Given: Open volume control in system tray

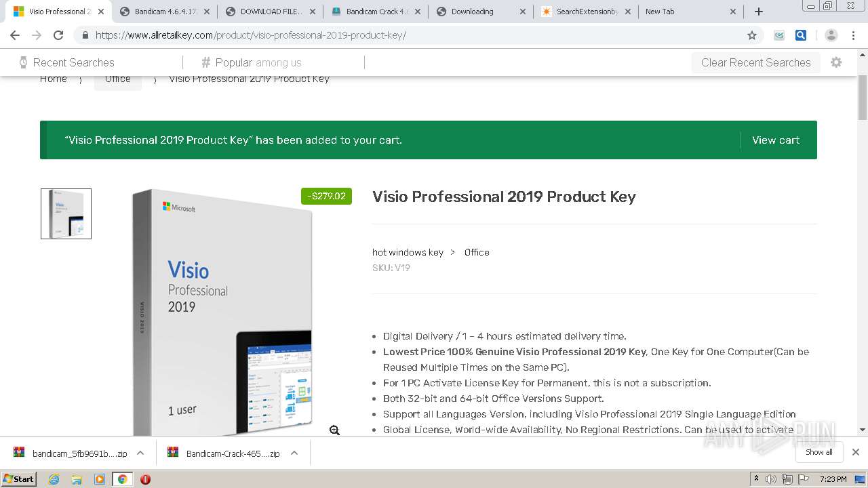Looking at the screenshot, I should click(771, 479).
